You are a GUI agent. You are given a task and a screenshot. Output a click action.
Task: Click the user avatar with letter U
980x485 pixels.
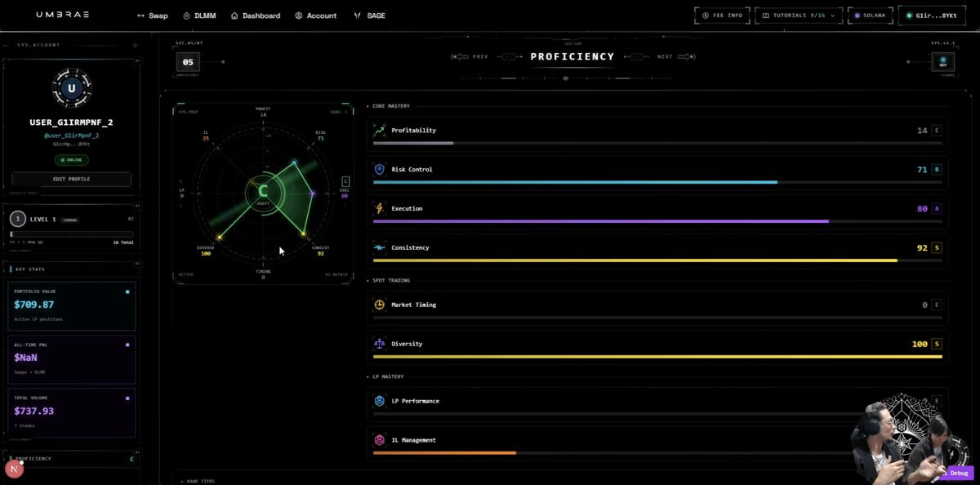(x=71, y=87)
